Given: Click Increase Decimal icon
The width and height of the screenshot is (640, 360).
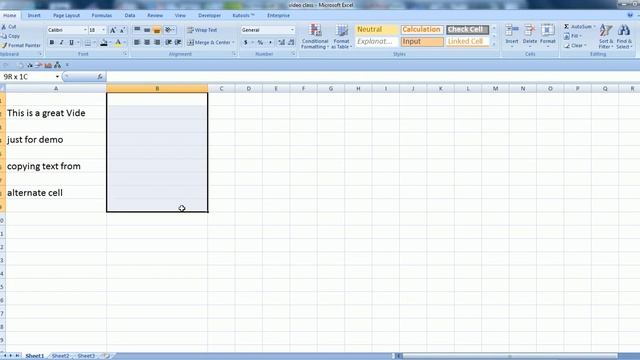Looking at the screenshot, I should pos(281,42).
